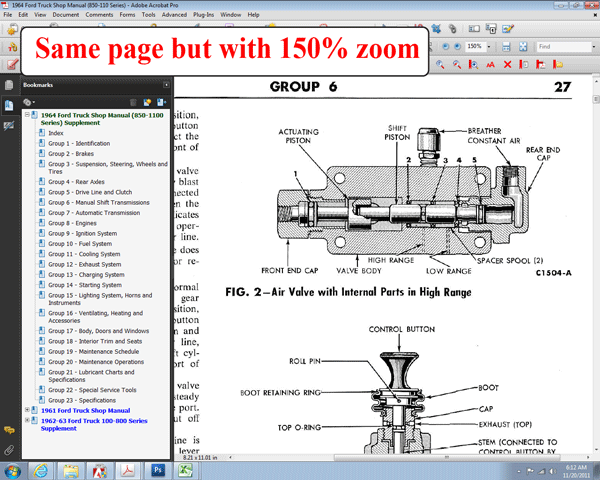Click the zoom in round button
Image resolution: width=600 pixels, height=480 pixels.
[x=457, y=46]
